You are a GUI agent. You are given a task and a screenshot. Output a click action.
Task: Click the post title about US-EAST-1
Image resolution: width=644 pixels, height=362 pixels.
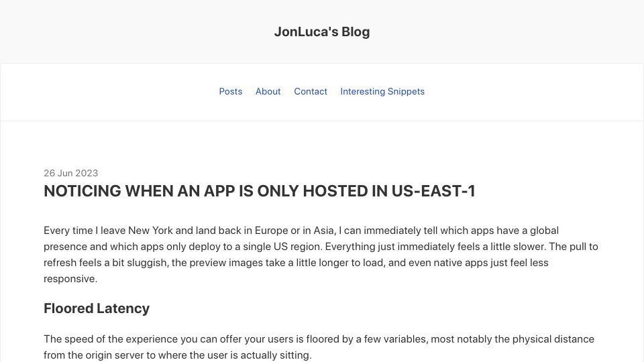[260, 191]
